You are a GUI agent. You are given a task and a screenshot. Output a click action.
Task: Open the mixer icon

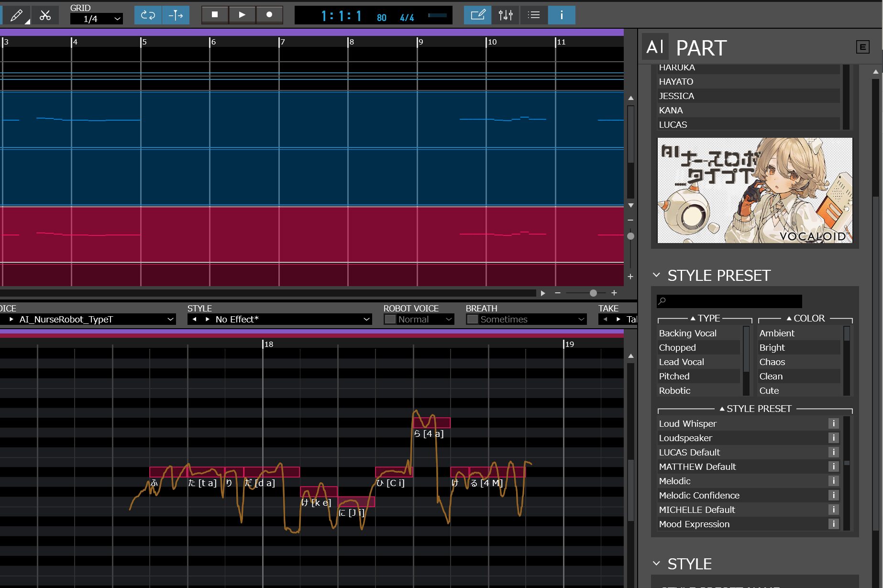505,15
